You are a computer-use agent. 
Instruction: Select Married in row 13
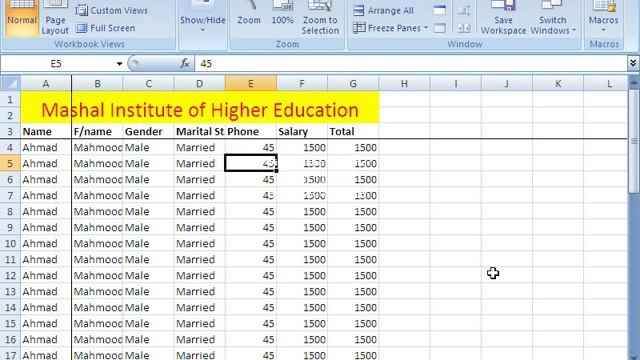point(199,291)
